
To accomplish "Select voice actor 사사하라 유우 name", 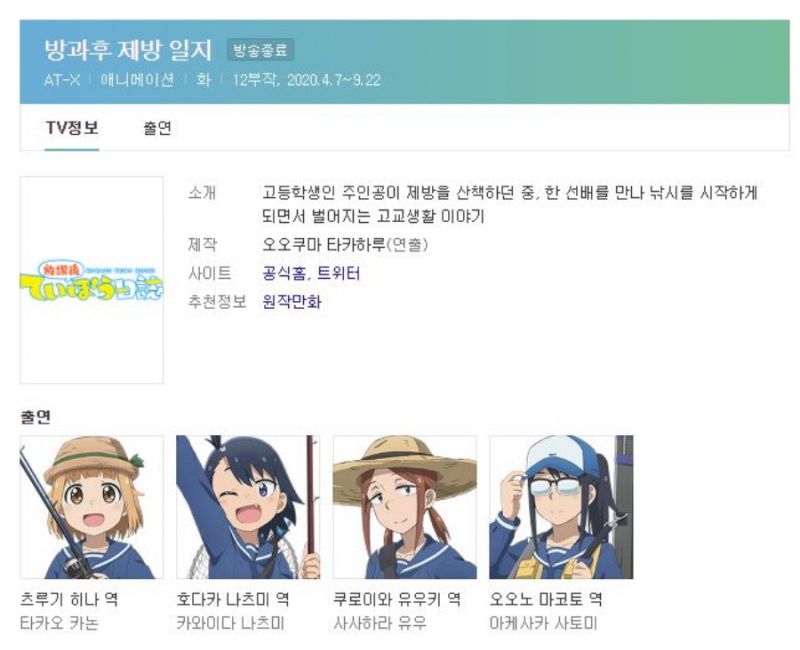I will [380, 623].
